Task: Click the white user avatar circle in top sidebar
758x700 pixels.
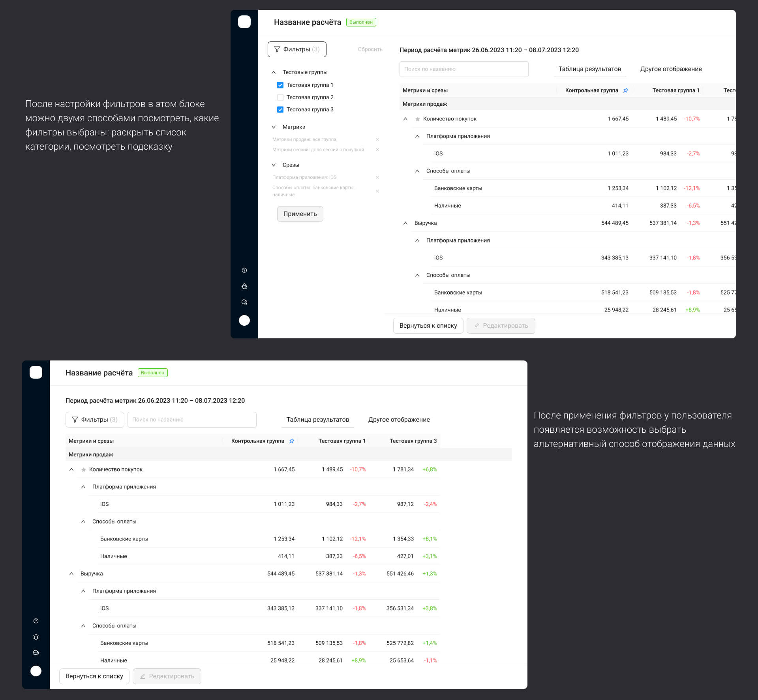Action: pyautogui.click(x=244, y=320)
